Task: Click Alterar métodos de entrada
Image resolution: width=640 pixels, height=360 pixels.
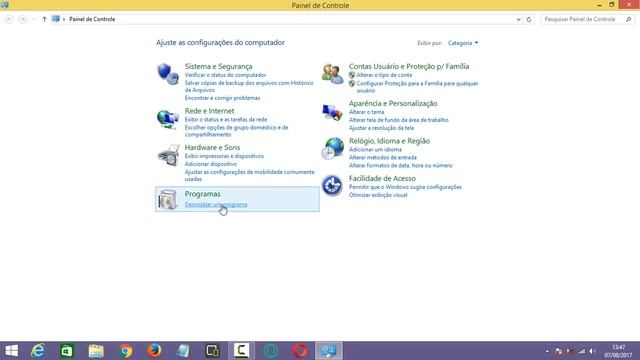Action: [x=382, y=158]
